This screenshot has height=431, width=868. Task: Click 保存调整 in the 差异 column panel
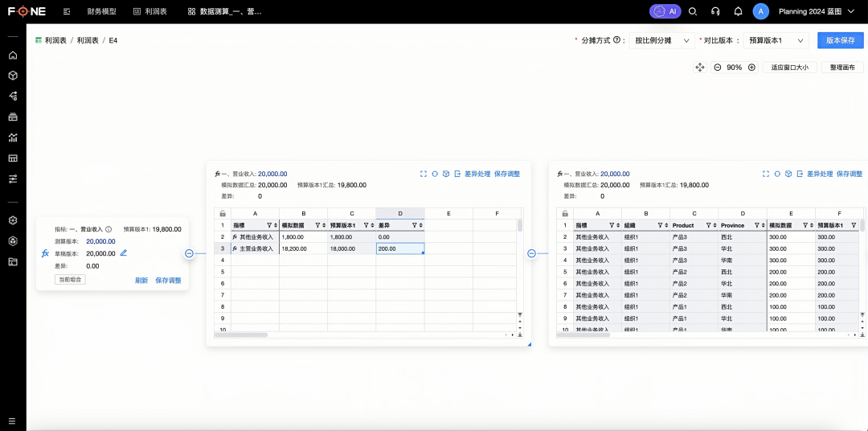(x=507, y=174)
